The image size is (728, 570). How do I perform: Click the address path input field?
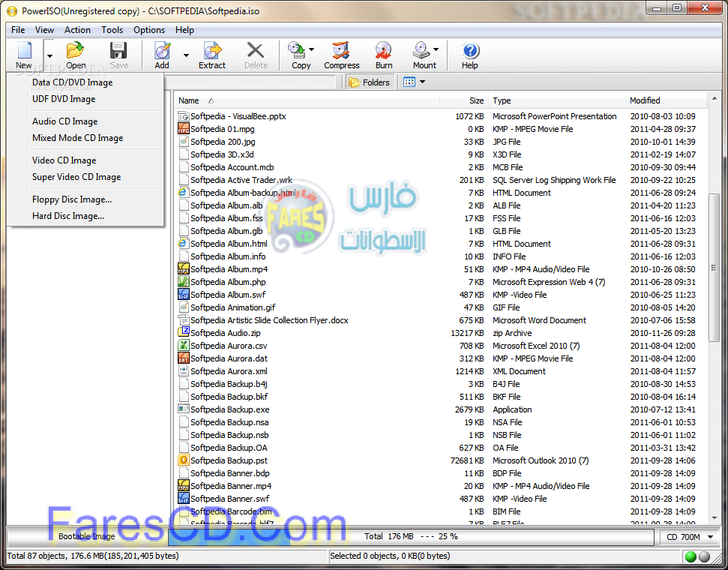pos(250,82)
